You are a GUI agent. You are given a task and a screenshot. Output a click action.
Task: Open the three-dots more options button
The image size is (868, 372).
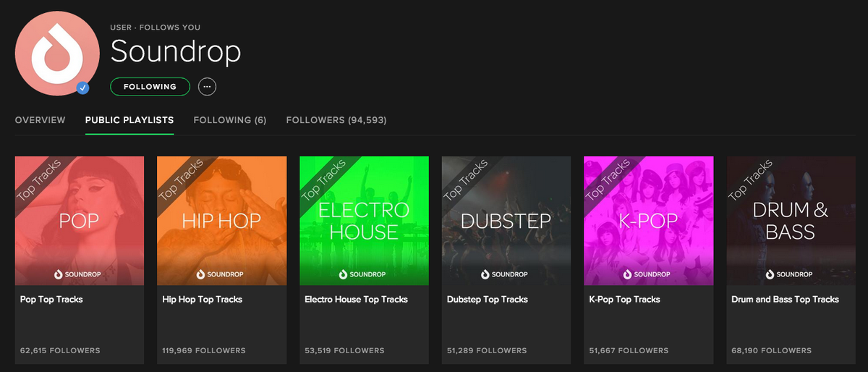[x=207, y=86]
